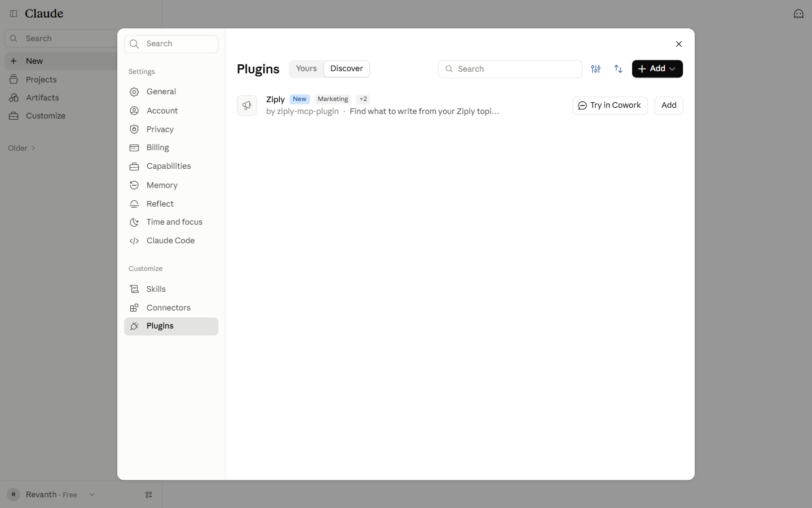Click the Ziply plugin megaphone icon

pos(247,106)
